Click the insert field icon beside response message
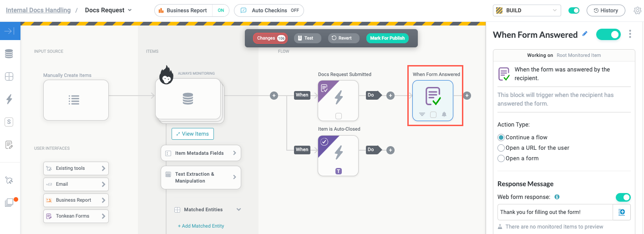The image size is (644, 234). coord(622,212)
